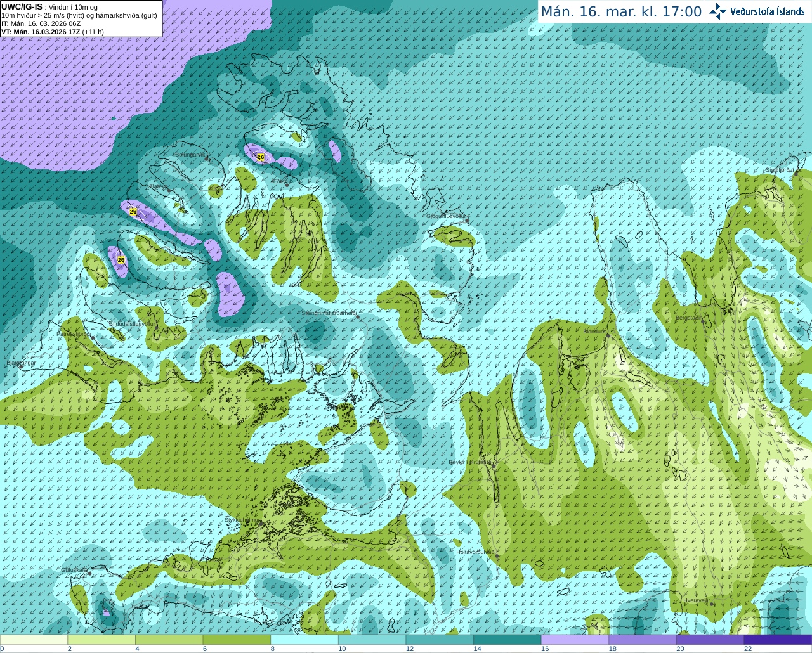The image size is (812, 653).
Task: Pick the 8–10 m/s legend swatch
Action: pyautogui.click(x=304, y=640)
